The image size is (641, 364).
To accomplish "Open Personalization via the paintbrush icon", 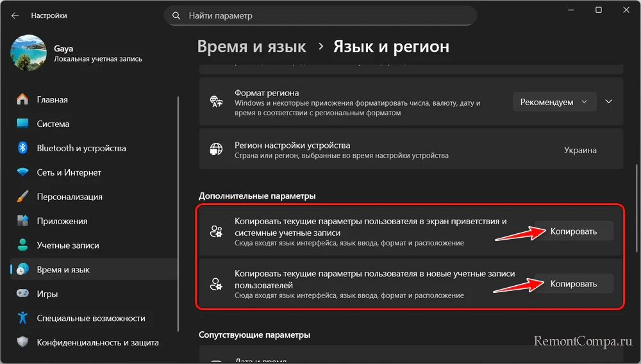I will pyautogui.click(x=22, y=197).
